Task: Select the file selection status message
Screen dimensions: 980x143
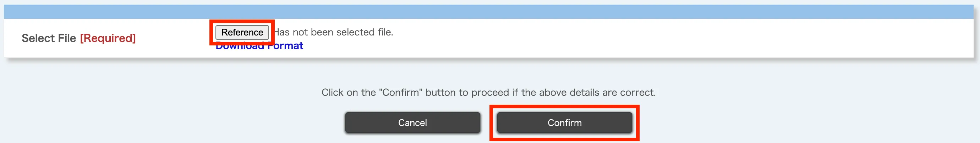Action: click(x=334, y=32)
